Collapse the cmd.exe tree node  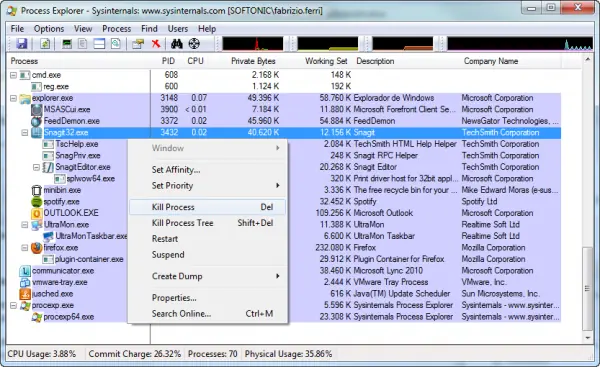click(13, 75)
